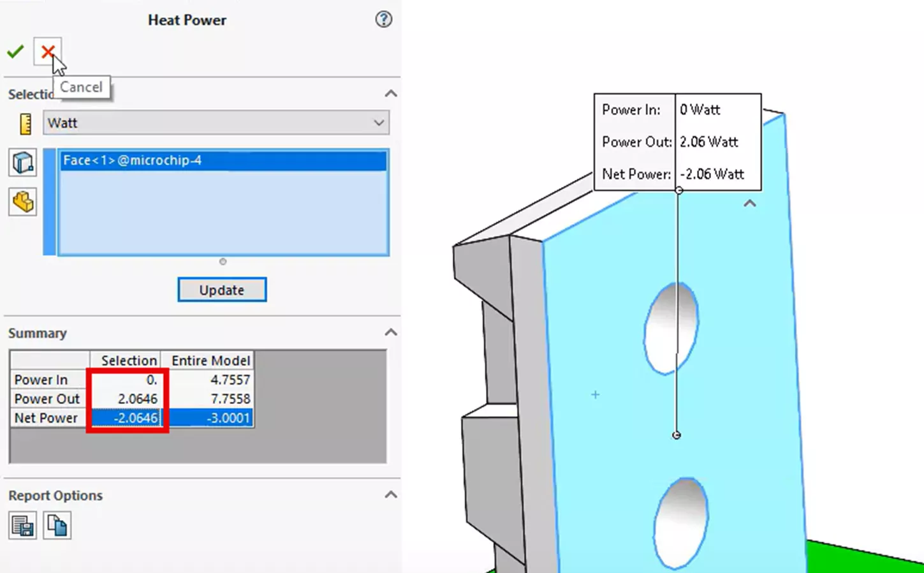The width and height of the screenshot is (924, 573).
Task: Click the red X to cancel Heat Power
Action: (47, 52)
